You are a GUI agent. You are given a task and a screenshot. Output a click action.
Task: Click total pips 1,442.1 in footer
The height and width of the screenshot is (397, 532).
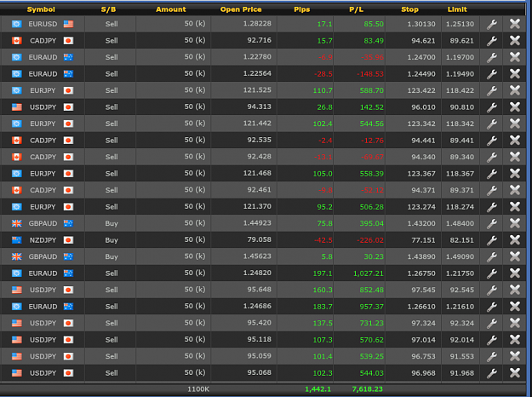317,389
